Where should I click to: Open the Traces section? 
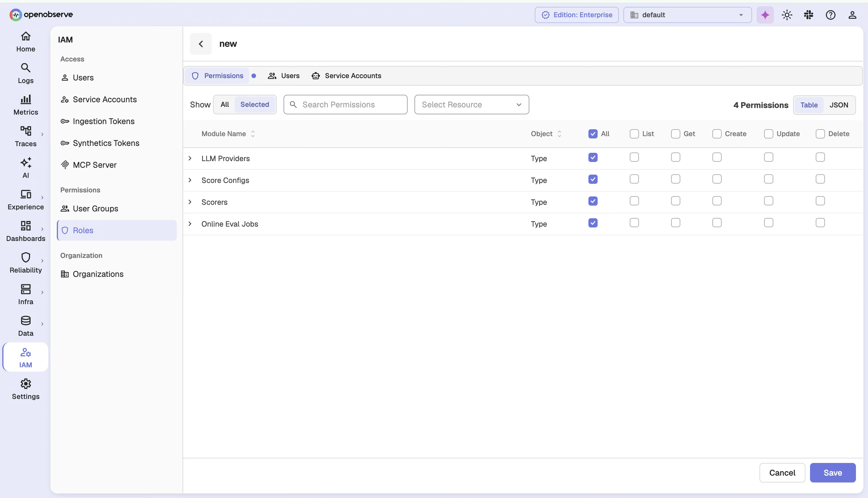(26, 137)
